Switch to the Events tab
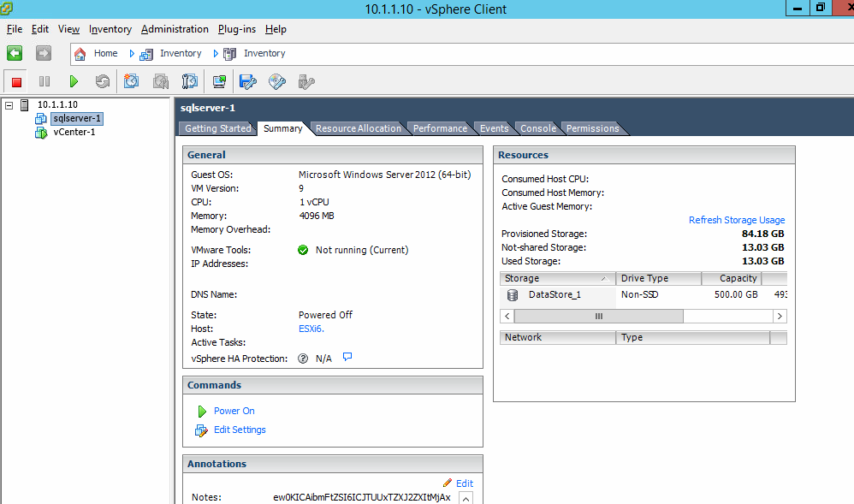 (x=494, y=128)
